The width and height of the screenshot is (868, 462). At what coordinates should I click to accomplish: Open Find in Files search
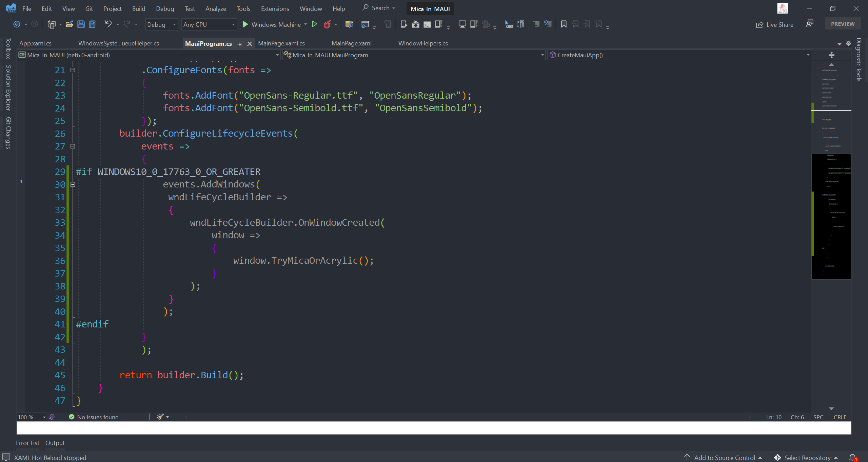349,24
